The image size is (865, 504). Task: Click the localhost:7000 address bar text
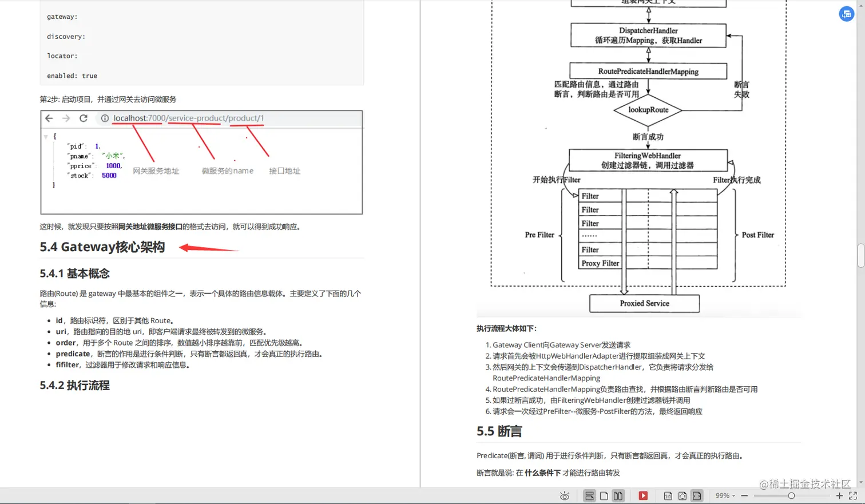tap(189, 118)
